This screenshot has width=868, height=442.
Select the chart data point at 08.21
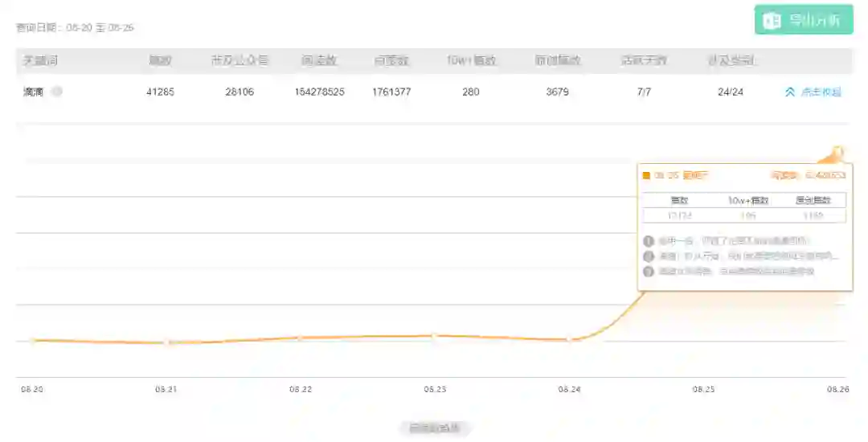pos(166,343)
